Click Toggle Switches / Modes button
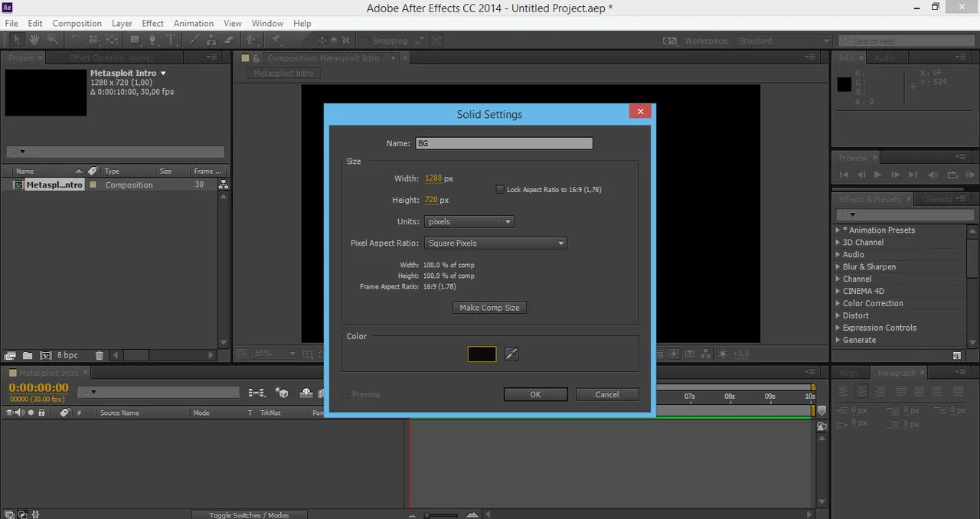 coord(249,514)
